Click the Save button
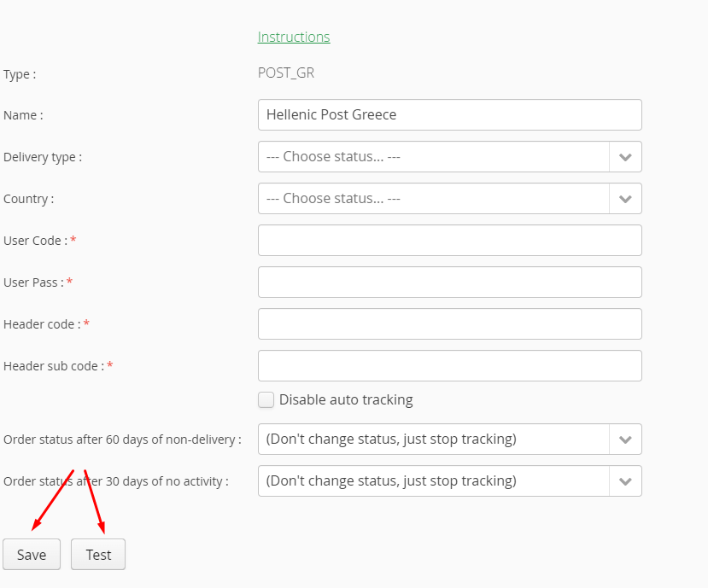708x588 pixels. [x=32, y=554]
